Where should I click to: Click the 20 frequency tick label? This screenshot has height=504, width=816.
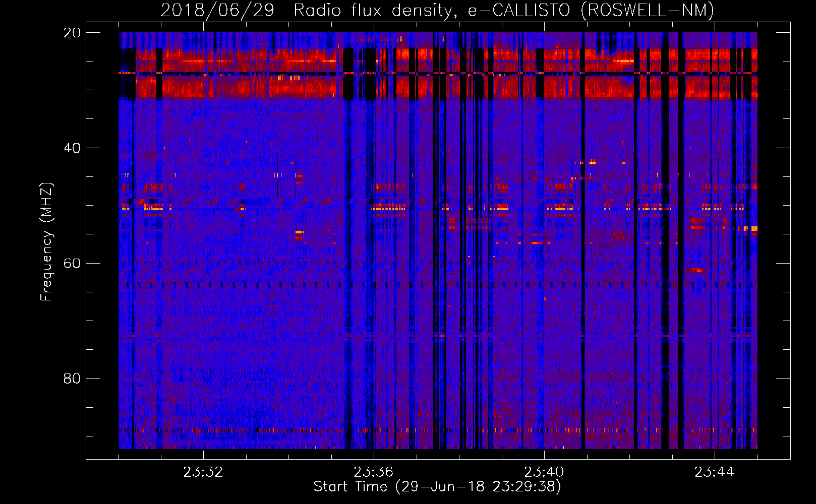72,33
